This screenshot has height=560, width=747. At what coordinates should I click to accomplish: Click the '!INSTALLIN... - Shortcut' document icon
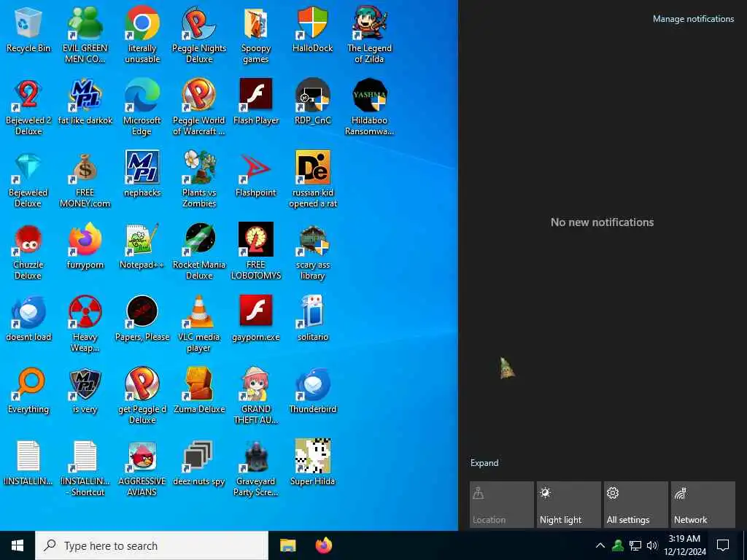[x=85, y=469]
